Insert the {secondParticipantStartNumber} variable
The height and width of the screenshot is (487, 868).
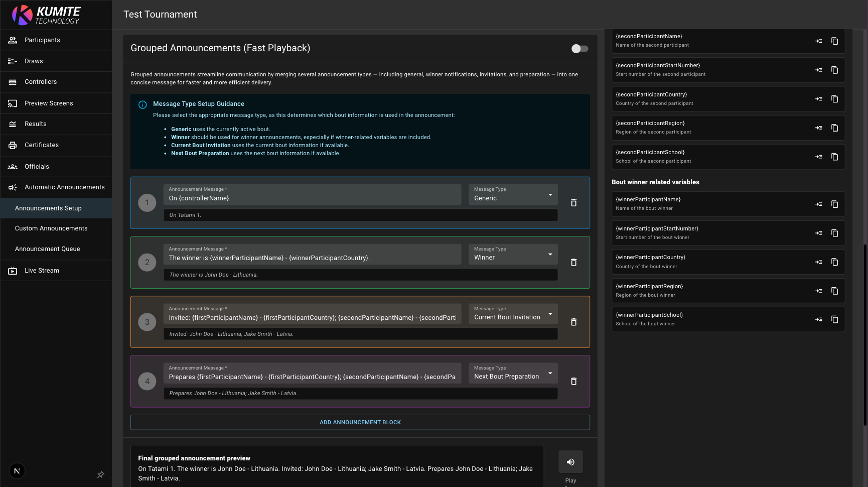click(x=818, y=70)
